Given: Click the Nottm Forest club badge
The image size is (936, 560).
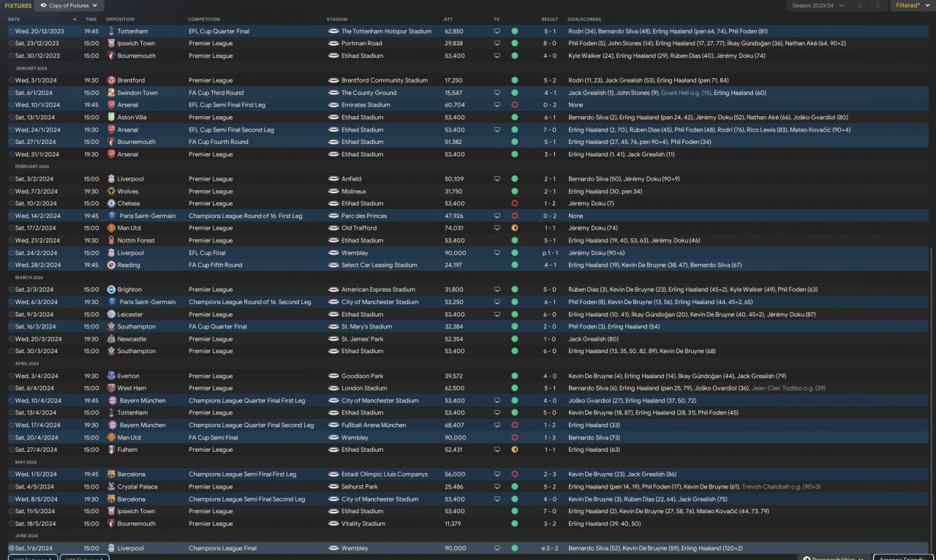Looking at the screenshot, I should [x=111, y=241].
